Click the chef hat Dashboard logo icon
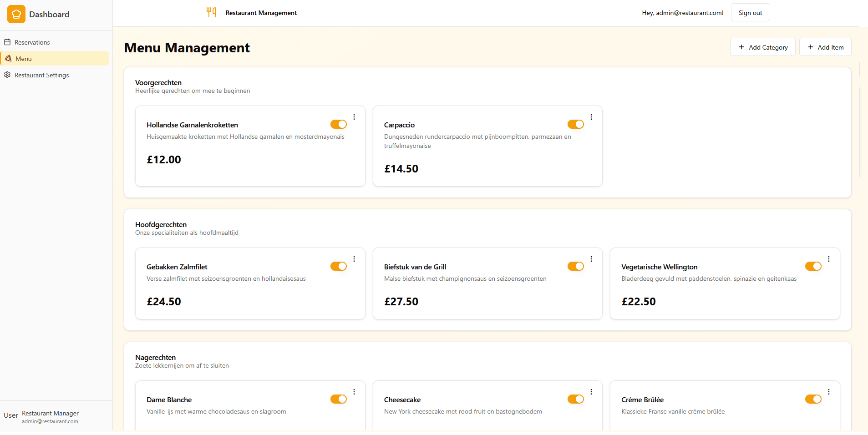Viewport: 868px width, 435px height. [16, 14]
